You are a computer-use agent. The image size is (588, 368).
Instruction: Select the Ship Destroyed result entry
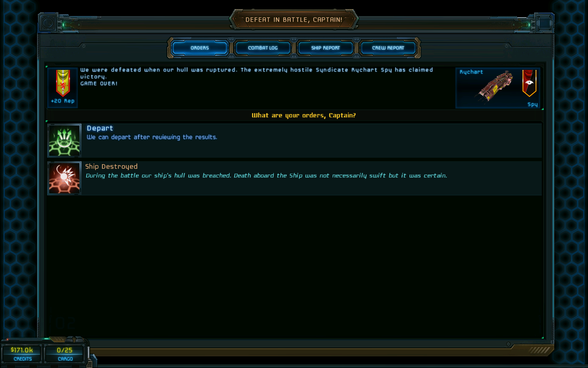coord(295,178)
